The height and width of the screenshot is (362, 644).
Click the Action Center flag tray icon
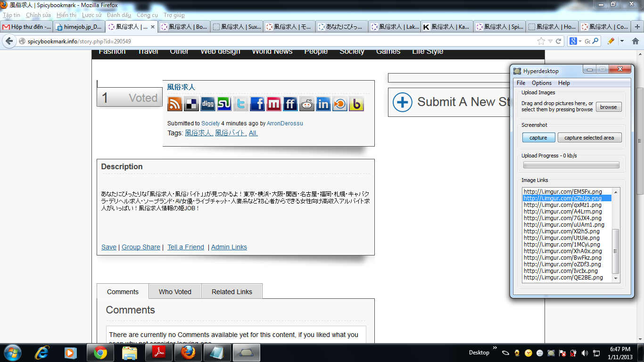562,353
